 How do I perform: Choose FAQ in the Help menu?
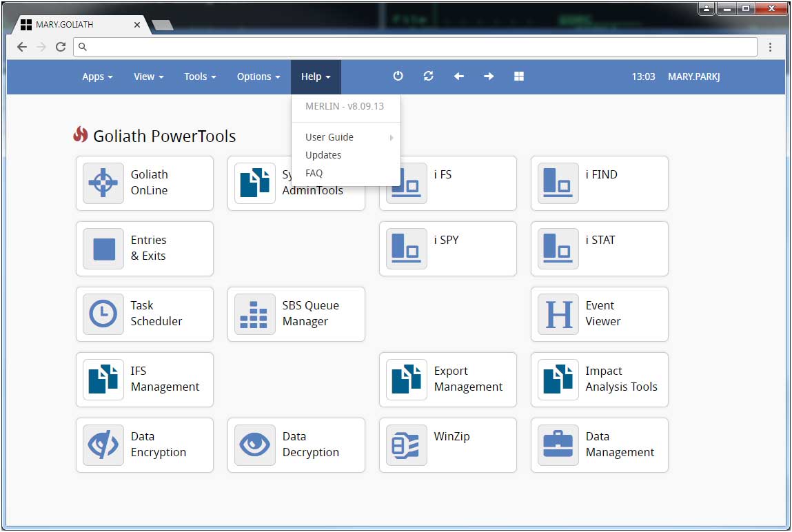[314, 173]
